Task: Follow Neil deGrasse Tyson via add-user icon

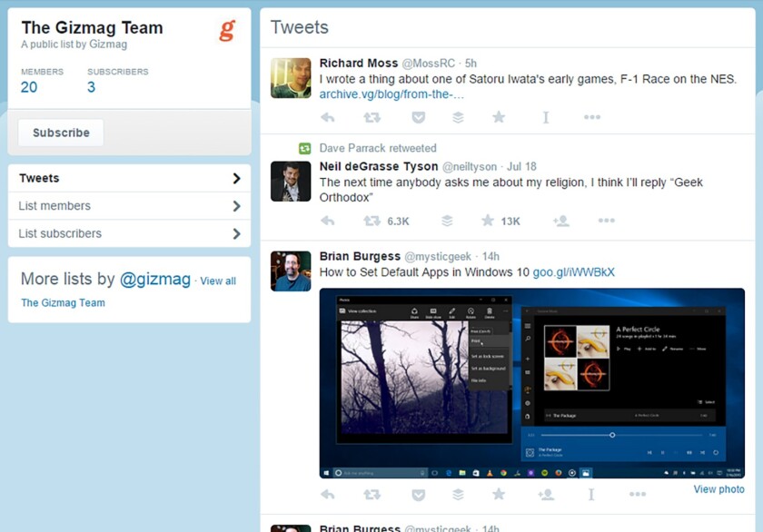Action: point(561,221)
